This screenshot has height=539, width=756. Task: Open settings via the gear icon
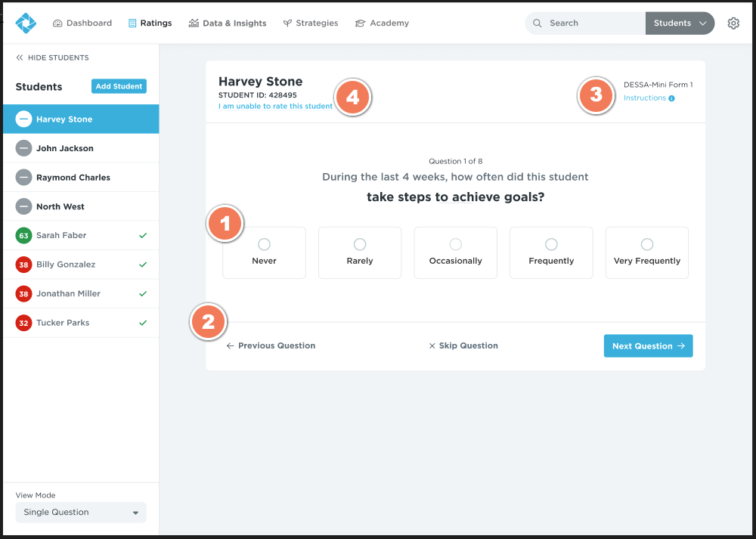[x=733, y=23]
